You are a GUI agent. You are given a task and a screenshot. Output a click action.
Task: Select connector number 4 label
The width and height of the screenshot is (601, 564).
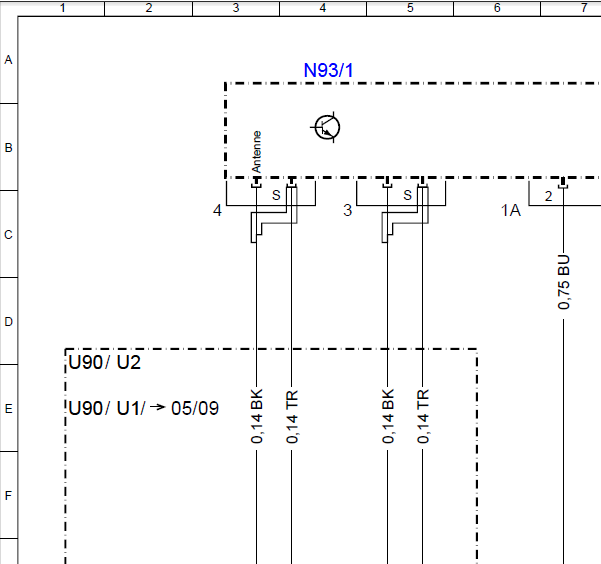(x=217, y=210)
